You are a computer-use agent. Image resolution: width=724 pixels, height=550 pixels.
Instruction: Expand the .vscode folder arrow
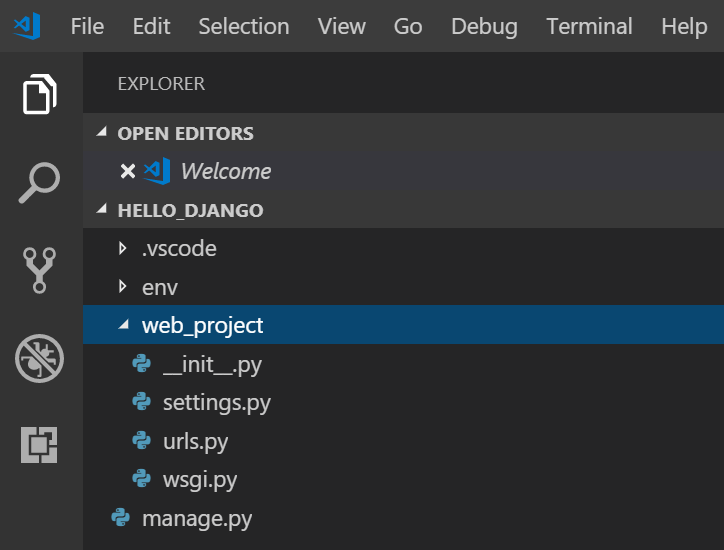(122, 248)
